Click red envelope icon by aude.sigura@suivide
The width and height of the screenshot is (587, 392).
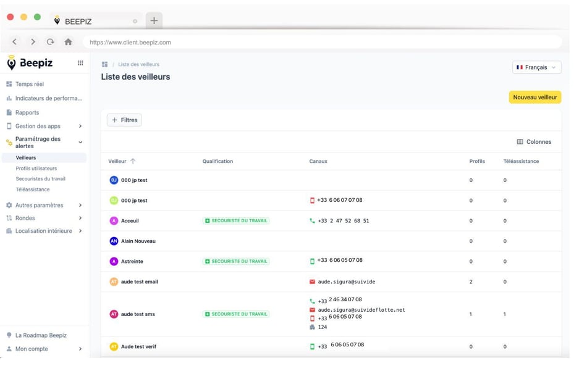coord(312,281)
